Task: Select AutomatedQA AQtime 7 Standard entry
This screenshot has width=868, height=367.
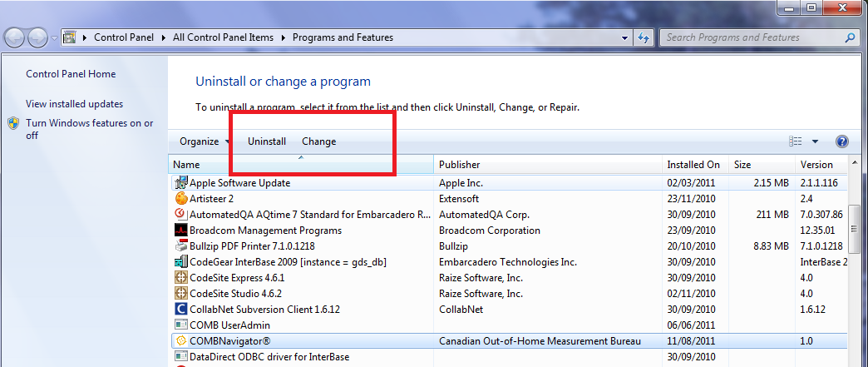Action: (x=310, y=214)
